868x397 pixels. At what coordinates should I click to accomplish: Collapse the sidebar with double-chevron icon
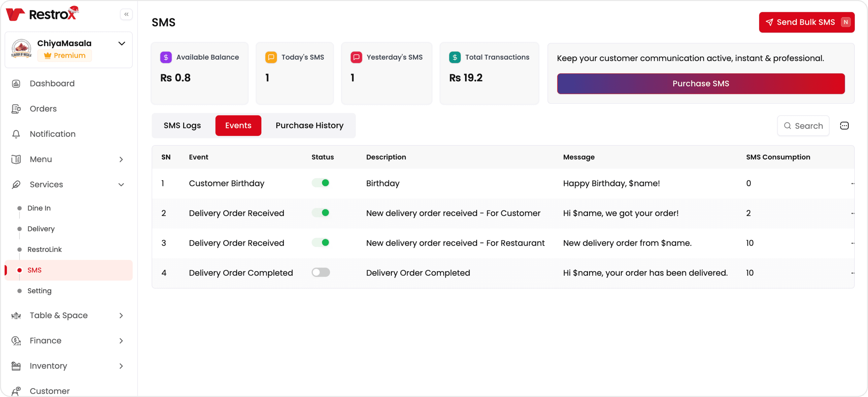(x=126, y=14)
